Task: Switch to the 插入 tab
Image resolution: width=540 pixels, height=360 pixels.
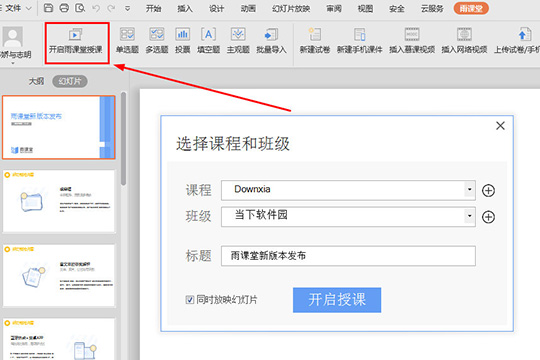Action: [185, 8]
